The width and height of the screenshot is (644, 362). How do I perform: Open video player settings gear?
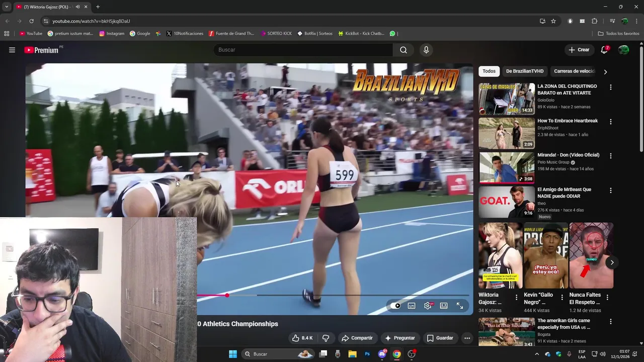click(x=428, y=306)
